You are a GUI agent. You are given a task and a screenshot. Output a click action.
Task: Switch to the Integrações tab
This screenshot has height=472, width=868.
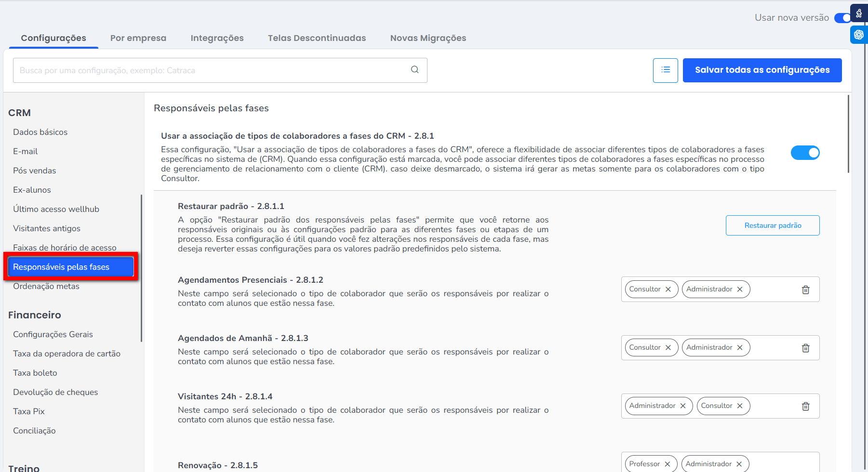(217, 38)
